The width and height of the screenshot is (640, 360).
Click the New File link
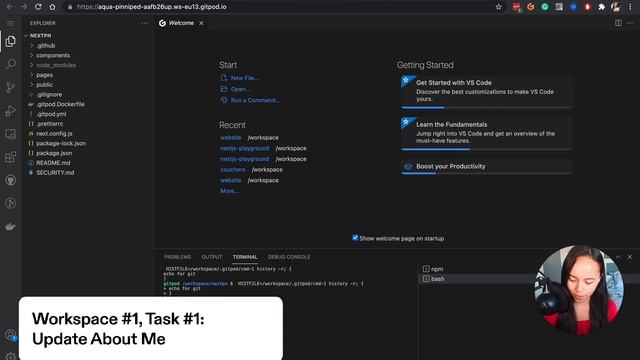pyautogui.click(x=244, y=78)
